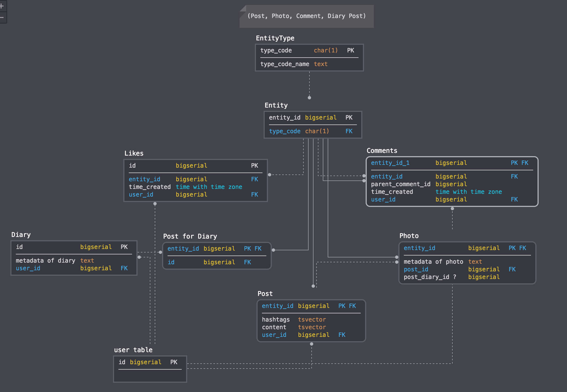This screenshot has width=567, height=392.
Task: Click connector dot below the Likes table
Action: (155, 204)
